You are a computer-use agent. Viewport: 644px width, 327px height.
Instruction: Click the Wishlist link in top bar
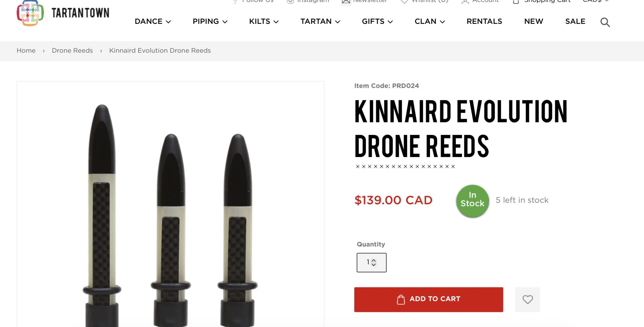(429, 1)
